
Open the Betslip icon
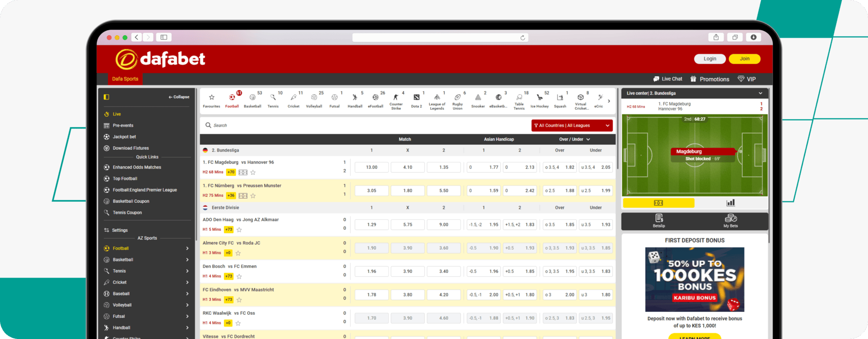[x=659, y=221]
